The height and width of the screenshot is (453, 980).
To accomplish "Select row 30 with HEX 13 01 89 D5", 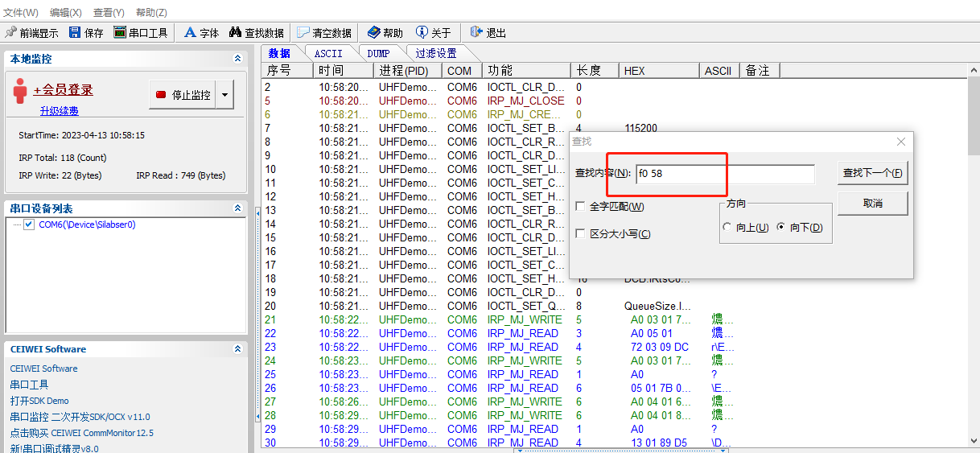I will (616, 443).
